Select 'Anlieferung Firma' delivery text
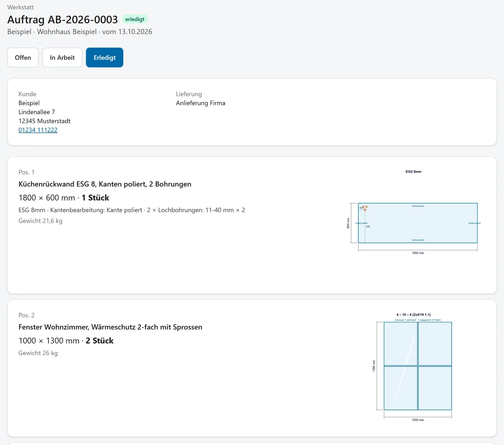This screenshot has width=504, height=445. (x=201, y=103)
